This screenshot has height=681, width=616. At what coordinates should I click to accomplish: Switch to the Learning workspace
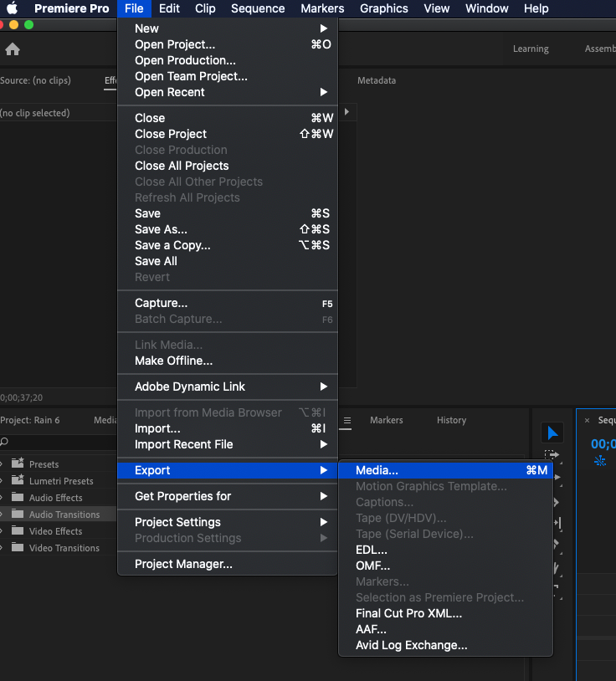531,49
